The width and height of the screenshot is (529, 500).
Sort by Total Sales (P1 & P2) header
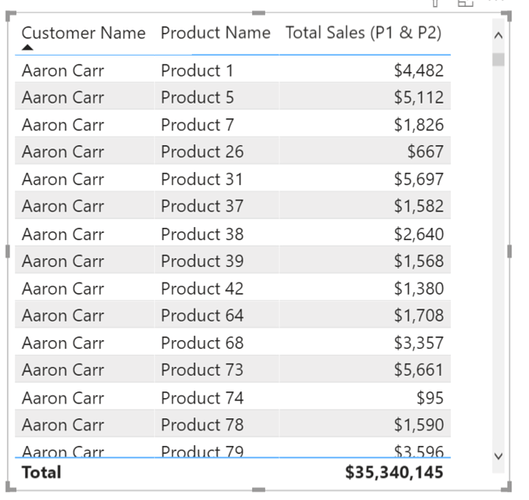364,33
